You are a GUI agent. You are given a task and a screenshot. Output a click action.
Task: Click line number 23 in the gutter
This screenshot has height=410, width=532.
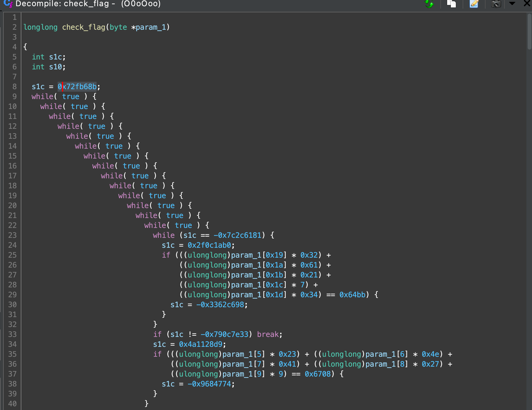pyautogui.click(x=12, y=235)
